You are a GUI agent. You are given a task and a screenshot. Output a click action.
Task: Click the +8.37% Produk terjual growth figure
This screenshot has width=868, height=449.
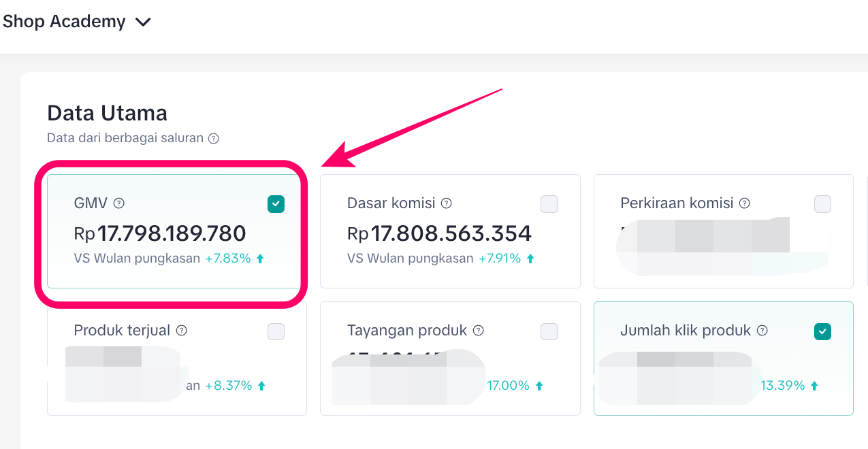point(229,386)
